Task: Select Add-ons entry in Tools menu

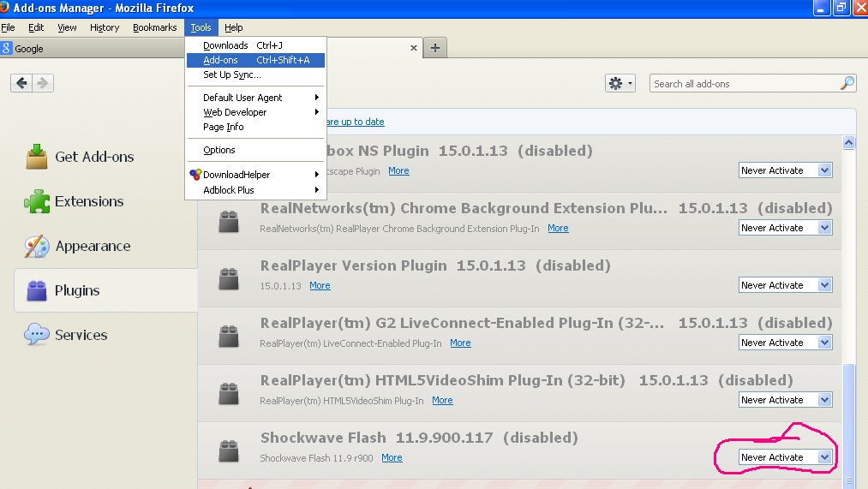Action: 255,60
